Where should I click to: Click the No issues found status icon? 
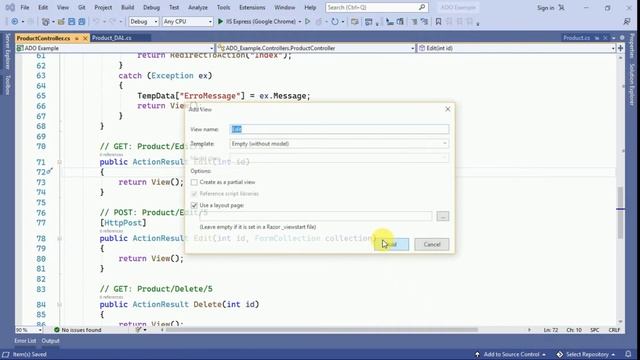57,330
